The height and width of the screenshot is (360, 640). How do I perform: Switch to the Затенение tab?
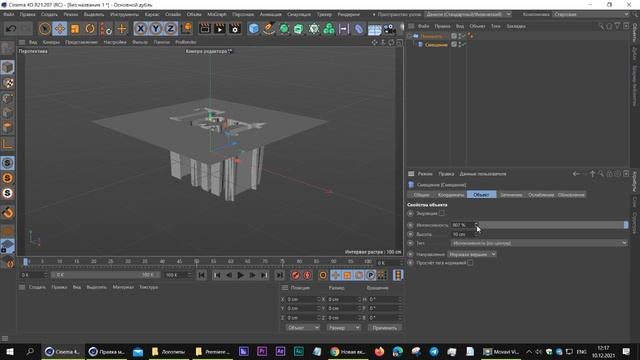tap(511, 195)
